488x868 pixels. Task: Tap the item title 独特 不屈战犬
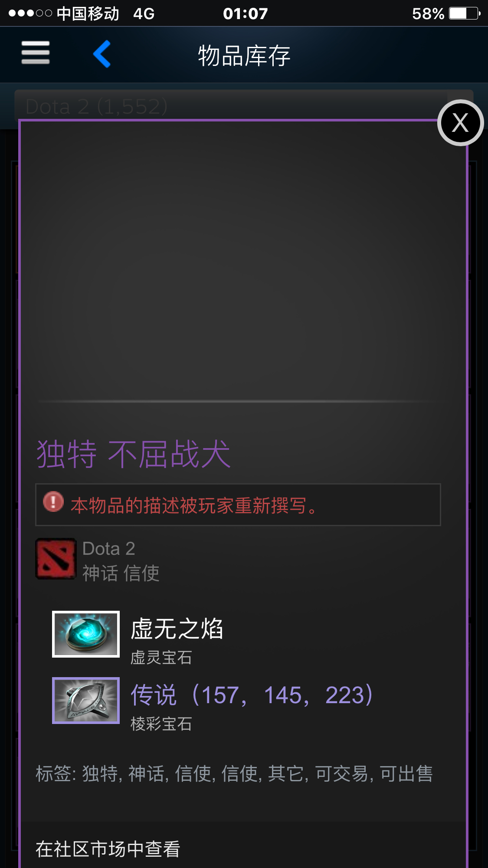pos(133,454)
